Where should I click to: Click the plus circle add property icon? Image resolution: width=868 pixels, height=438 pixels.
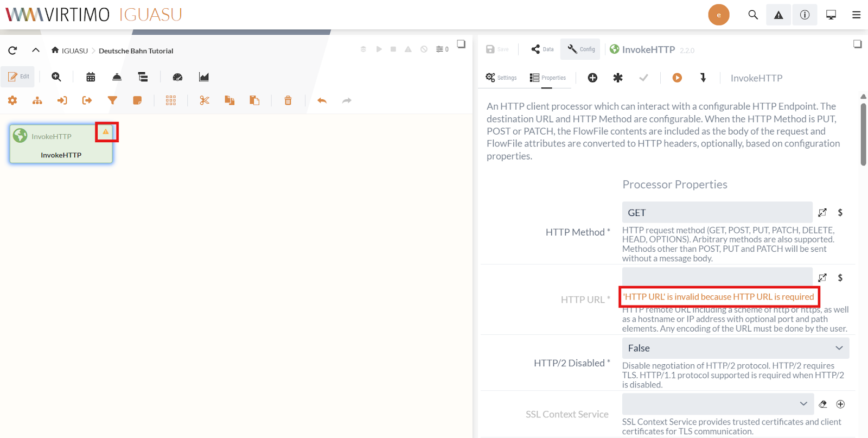592,78
